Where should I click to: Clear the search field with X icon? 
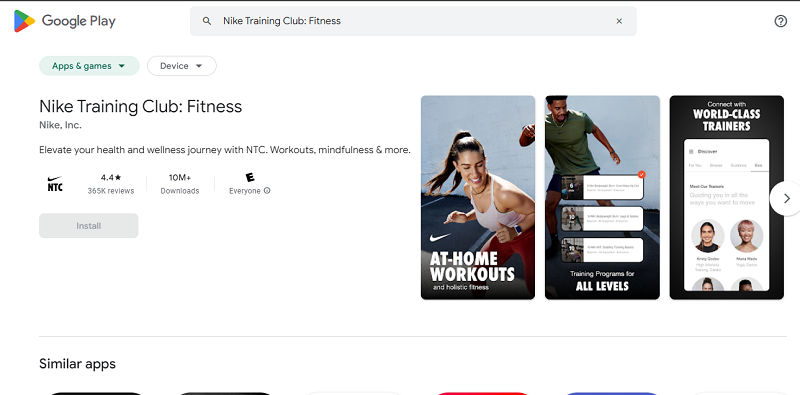pos(619,21)
